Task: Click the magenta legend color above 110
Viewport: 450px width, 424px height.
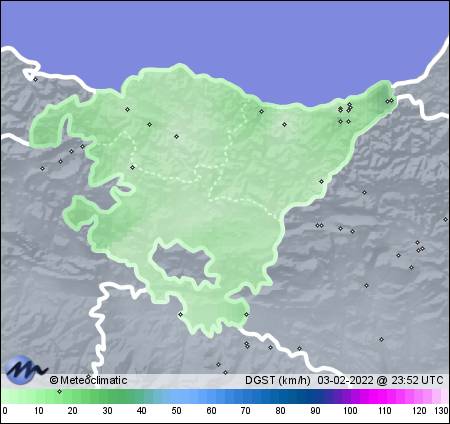Action: click(384, 396)
